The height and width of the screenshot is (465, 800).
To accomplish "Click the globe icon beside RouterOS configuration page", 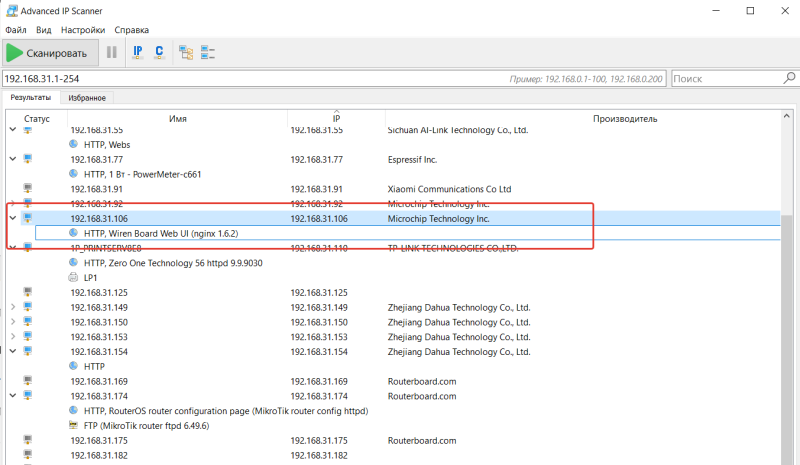I will pos(73,410).
